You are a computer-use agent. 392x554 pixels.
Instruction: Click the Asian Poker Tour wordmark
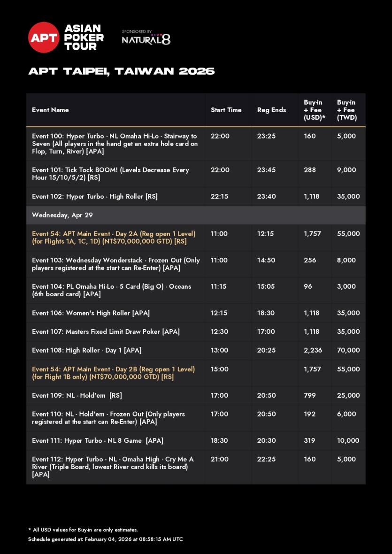[x=84, y=38]
